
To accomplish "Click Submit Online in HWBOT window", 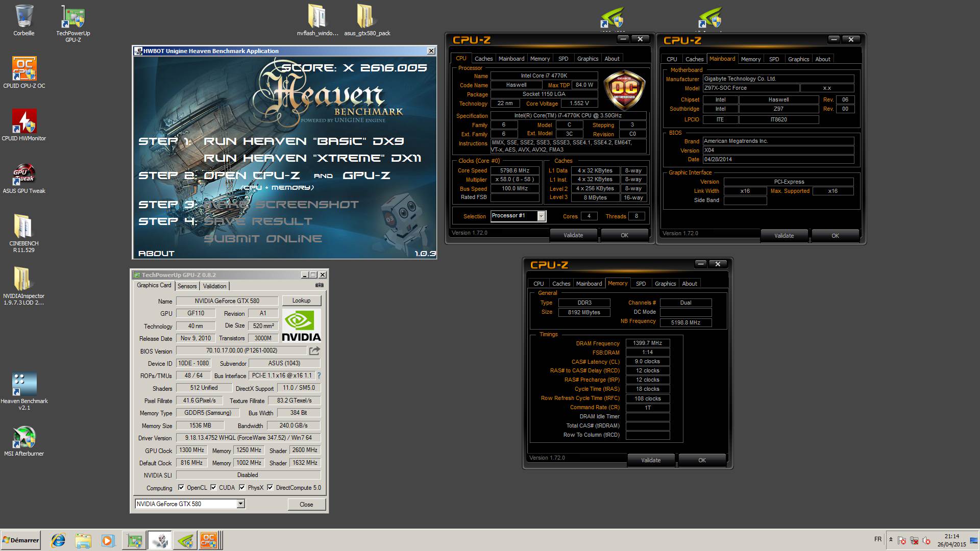I will [263, 239].
